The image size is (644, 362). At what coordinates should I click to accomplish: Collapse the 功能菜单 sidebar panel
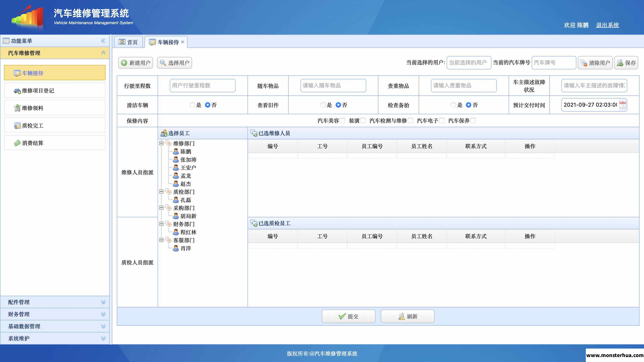click(x=103, y=41)
